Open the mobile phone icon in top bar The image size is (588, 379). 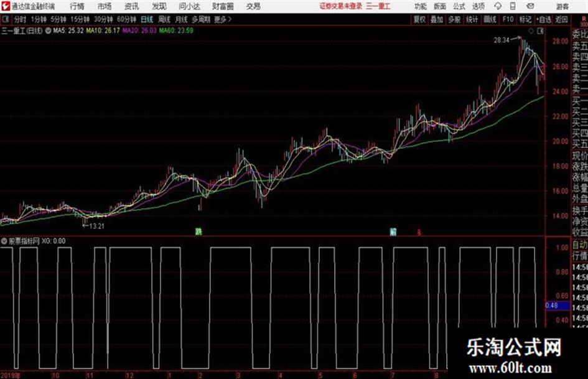[x=513, y=6]
